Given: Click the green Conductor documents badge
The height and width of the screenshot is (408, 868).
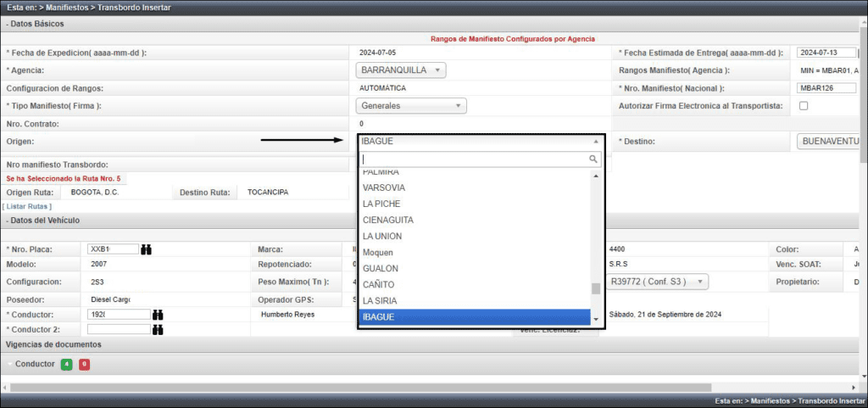Looking at the screenshot, I should pyautogui.click(x=66, y=365).
